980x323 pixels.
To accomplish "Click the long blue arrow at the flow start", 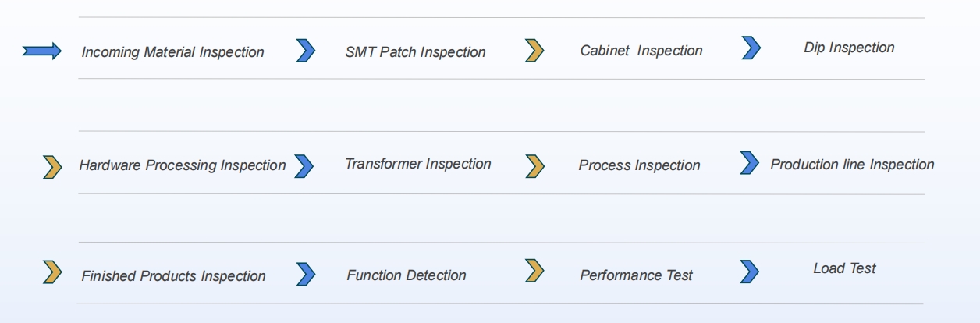I will (42, 51).
